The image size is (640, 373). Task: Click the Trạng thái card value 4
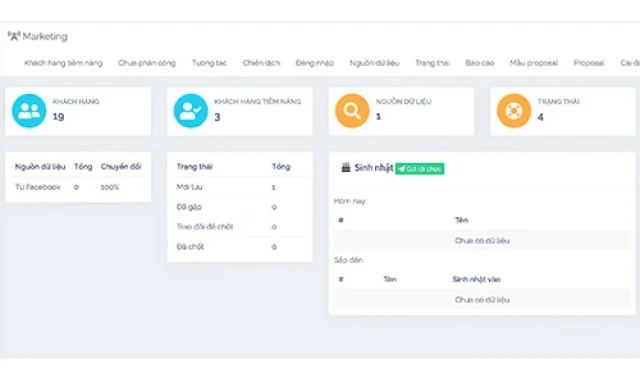pos(540,117)
